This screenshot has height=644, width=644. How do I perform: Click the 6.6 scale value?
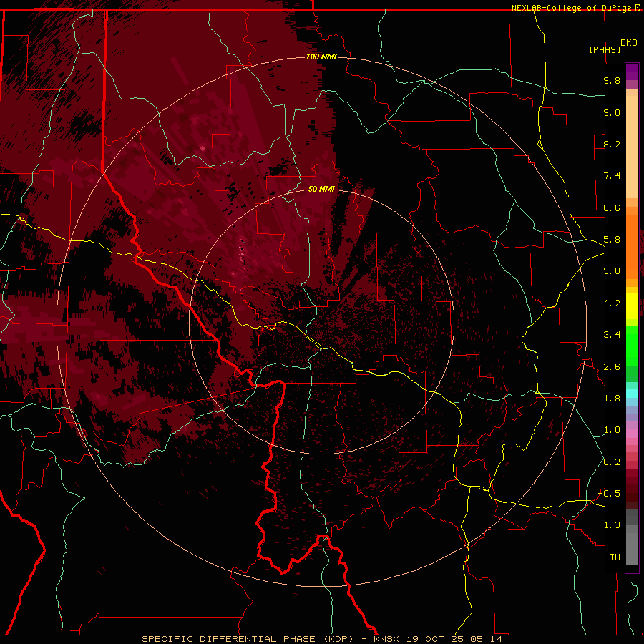[612, 208]
